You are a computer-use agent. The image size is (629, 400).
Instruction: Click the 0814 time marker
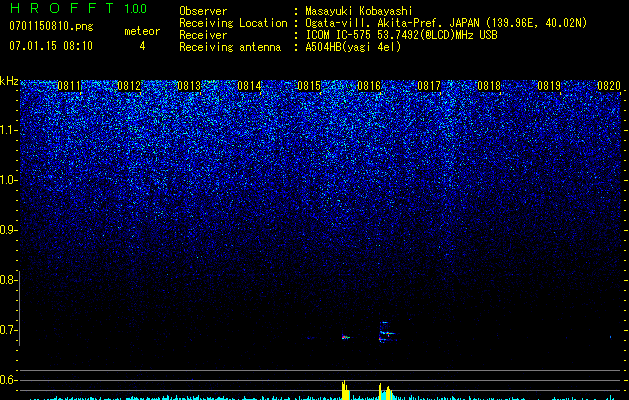click(x=249, y=86)
